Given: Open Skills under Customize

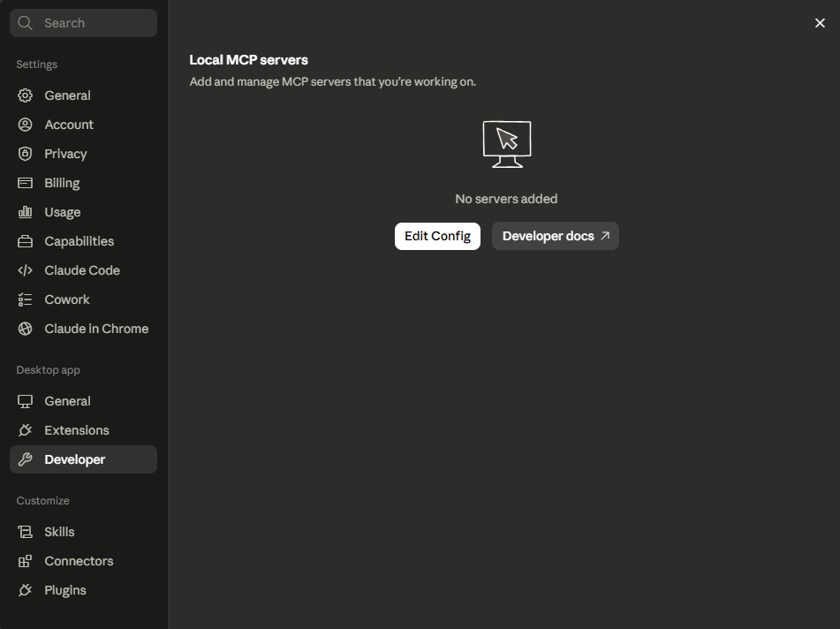Looking at the screenshot, I should tap(83, 532).
